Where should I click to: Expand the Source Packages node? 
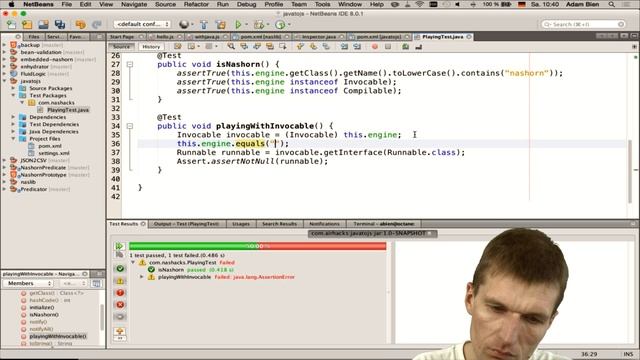click(x=13, y=88)
